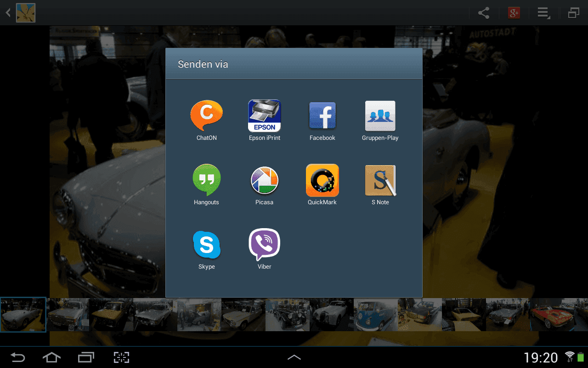
Task: Open the 19:20 clock status panel
Action: [541, 357]
